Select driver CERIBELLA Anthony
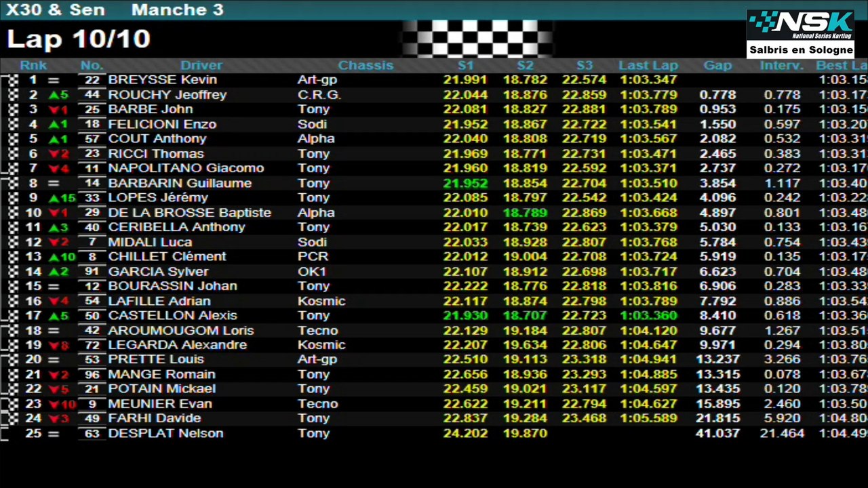This screenshot has width=868, height=488. 177,227
